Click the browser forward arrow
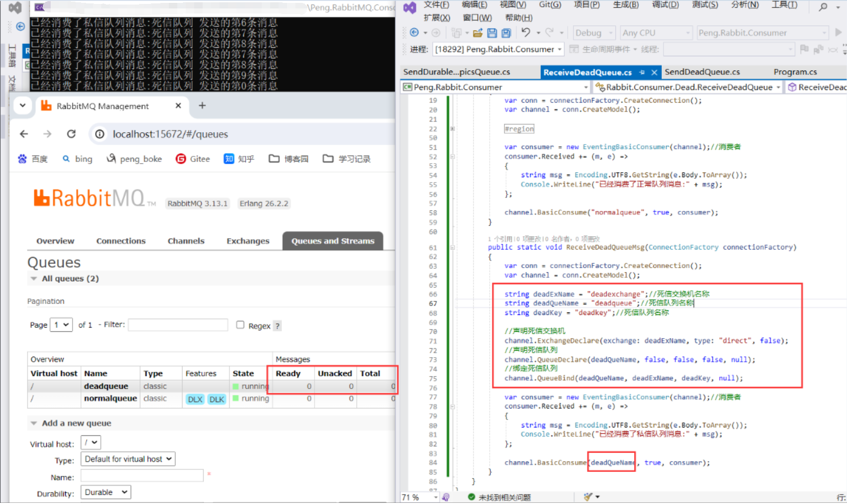Image resolution: width=847 pixels, height=504 pixels. [x=47, y=134]
